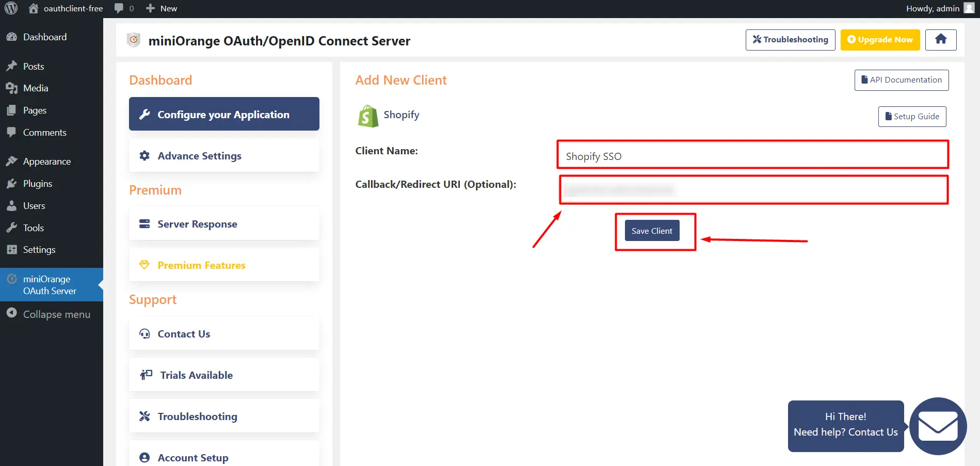This screenshot has width=980, height=466.
Task: Click the admin avatar thumbnail
Action: click(x=969, y=8)
